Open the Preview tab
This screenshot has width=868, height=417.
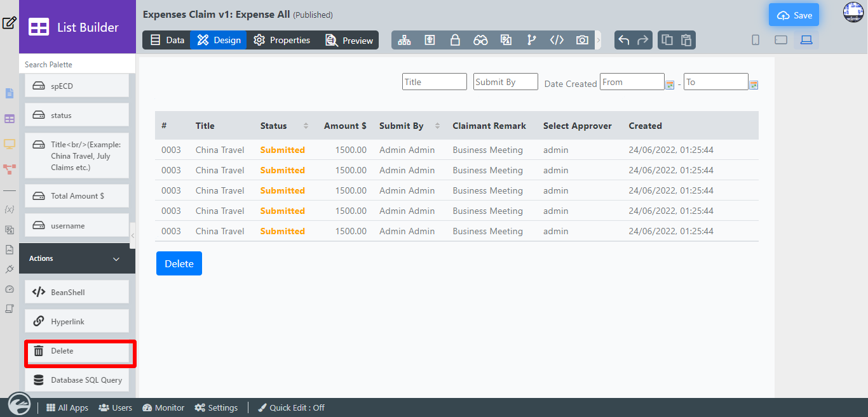[x=349, y=40]
